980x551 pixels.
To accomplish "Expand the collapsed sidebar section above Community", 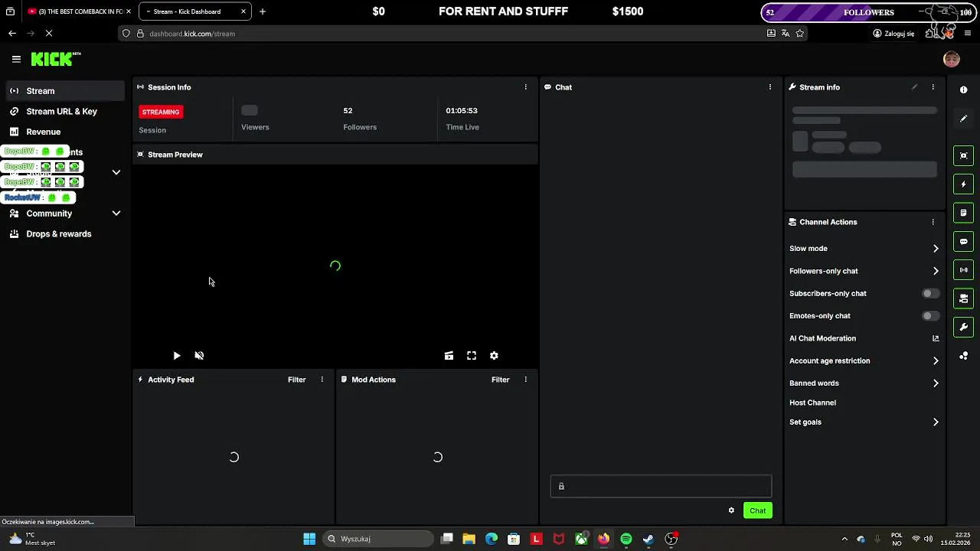I will pyautogui.click(x=116, y=172).
